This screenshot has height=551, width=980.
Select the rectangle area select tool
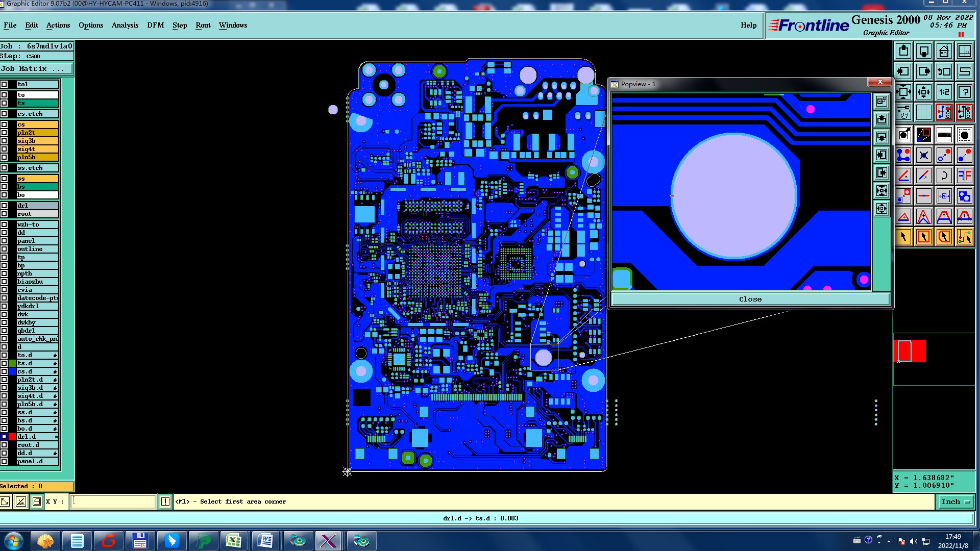point(924,237)
